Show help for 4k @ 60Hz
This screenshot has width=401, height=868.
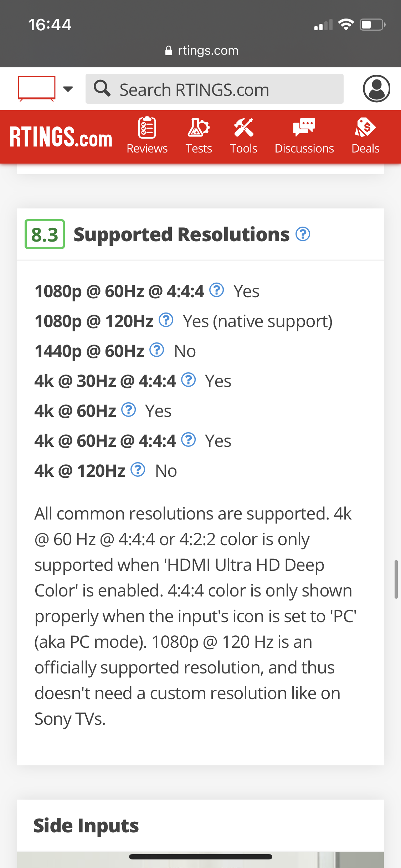pos(129,410)
